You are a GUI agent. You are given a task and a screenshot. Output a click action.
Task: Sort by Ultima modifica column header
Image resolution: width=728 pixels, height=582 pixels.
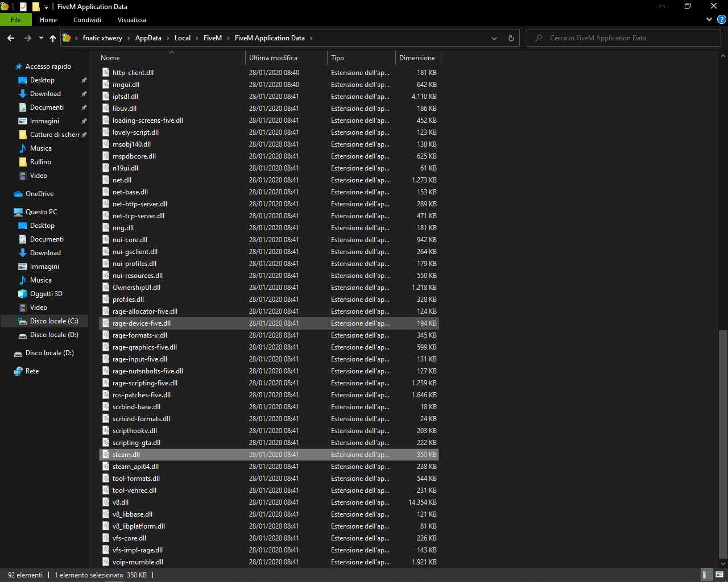[x=286, y=58]
